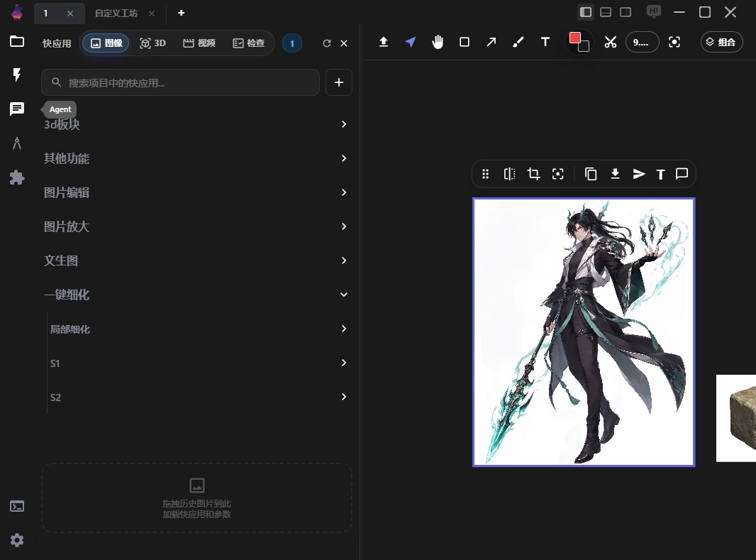The height and width of the screenshot is (560, 756).
Task: Click the add quick app plus button
Action: [339, 82]
